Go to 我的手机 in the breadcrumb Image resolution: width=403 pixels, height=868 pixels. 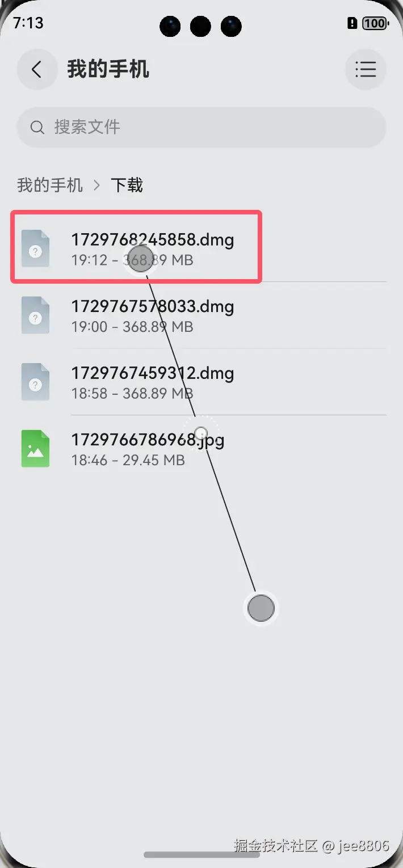tap(50, 185)
